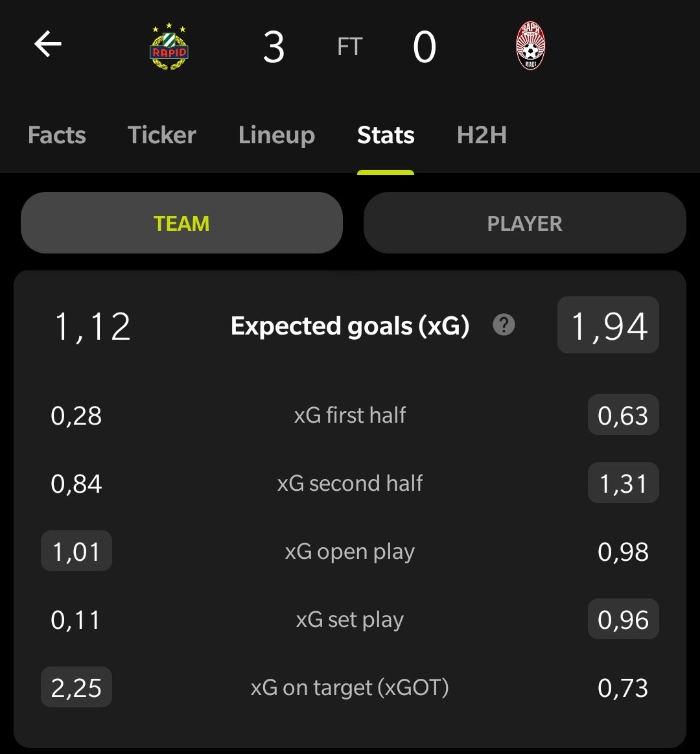The height and width of the screenshot is (754, 700).
Task: Tap the 1,01 xG open play value
Action: [76, 551]
